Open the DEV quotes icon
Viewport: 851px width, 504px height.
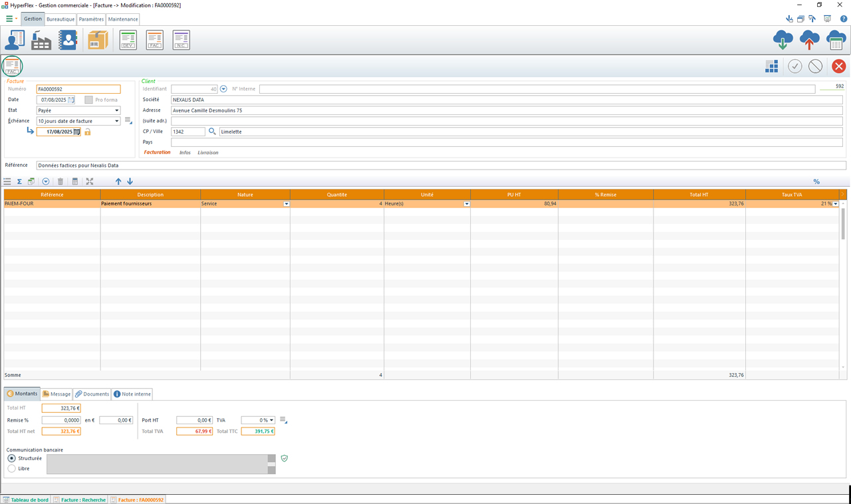[128, 41]
